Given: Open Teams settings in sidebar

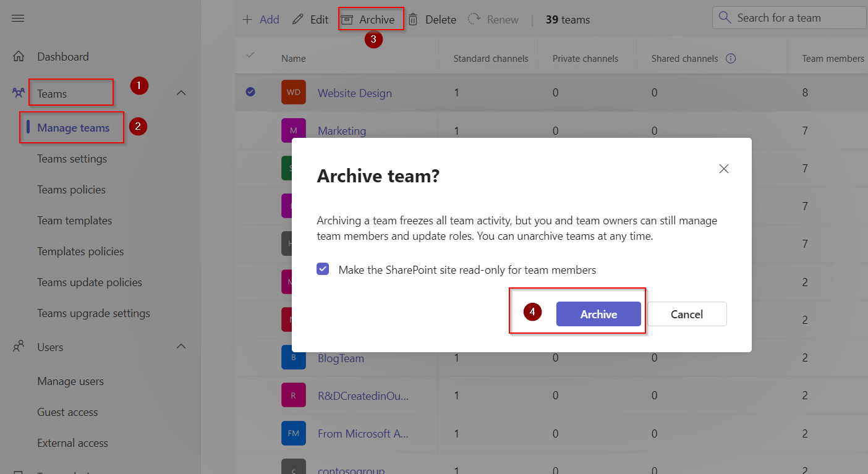Looking at the screenshot, I should [x=71, y=158].
